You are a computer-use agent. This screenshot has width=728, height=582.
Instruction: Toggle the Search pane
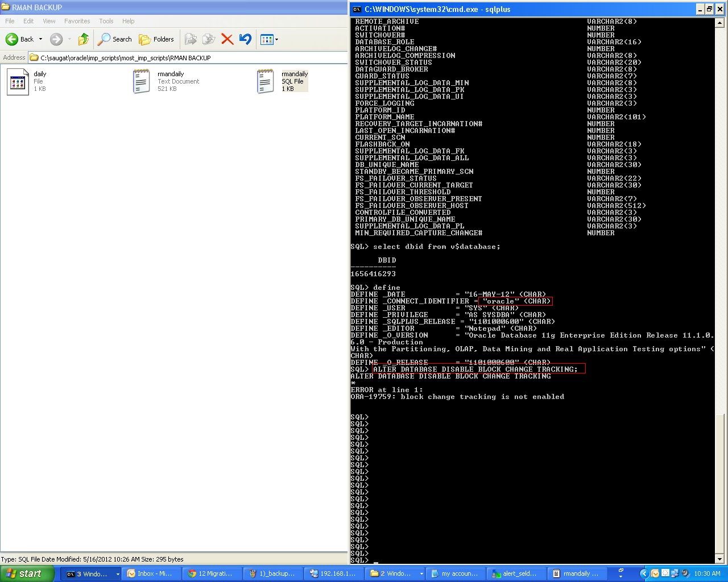pyautogui.click(x=115, y=39)
